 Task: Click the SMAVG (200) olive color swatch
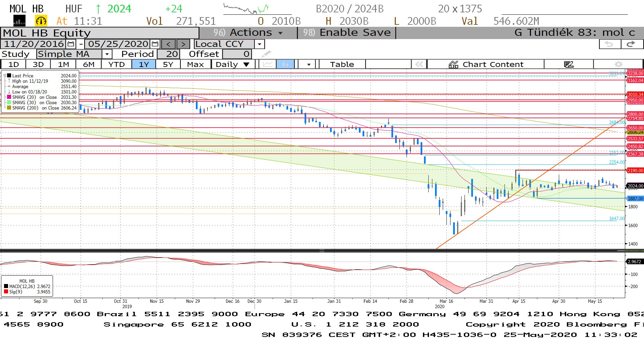9,108
